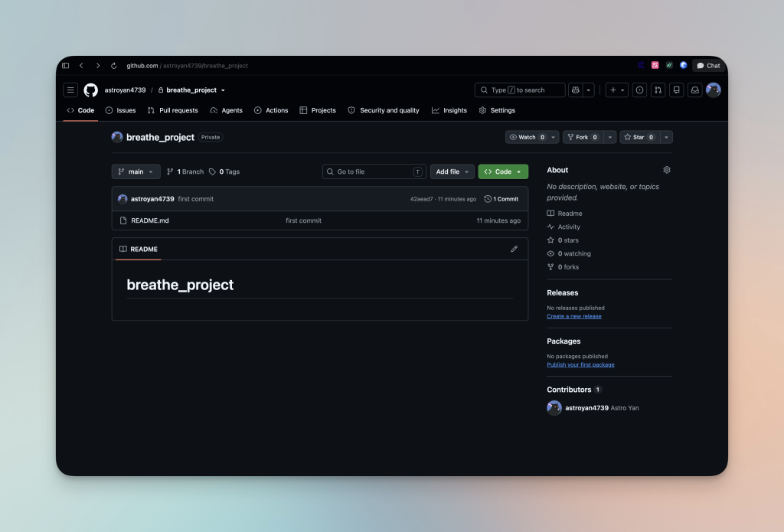Open the Security and quality tab

[x=384, y=110]
